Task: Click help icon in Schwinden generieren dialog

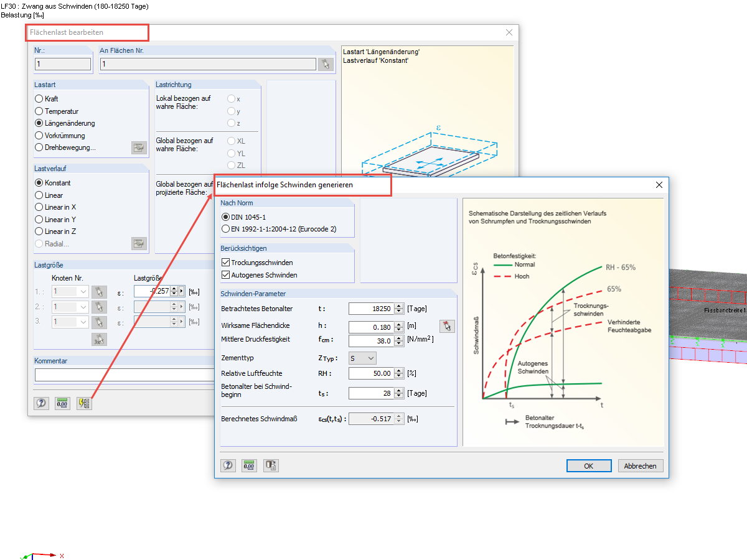Action: (x=228, y=465)
